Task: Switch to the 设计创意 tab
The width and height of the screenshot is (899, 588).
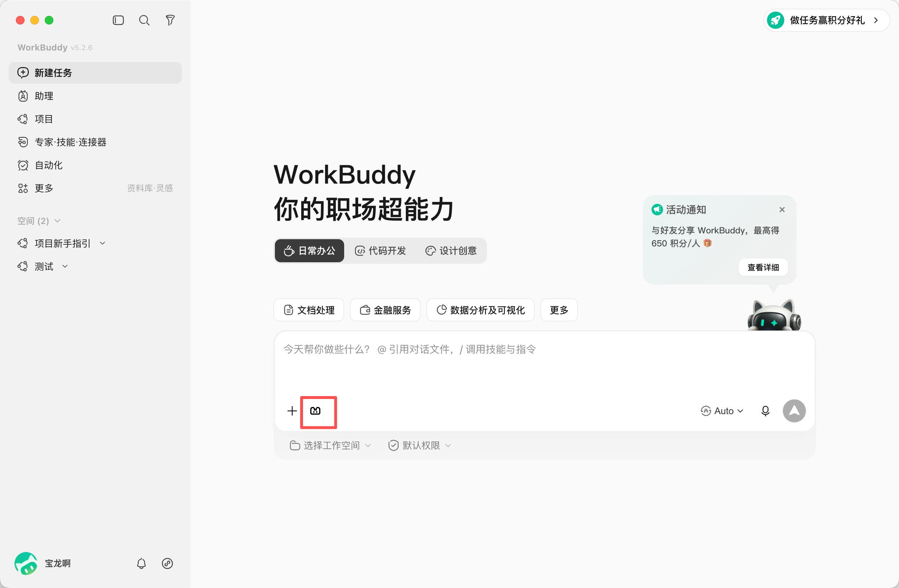Action: [x=451, y=251]
